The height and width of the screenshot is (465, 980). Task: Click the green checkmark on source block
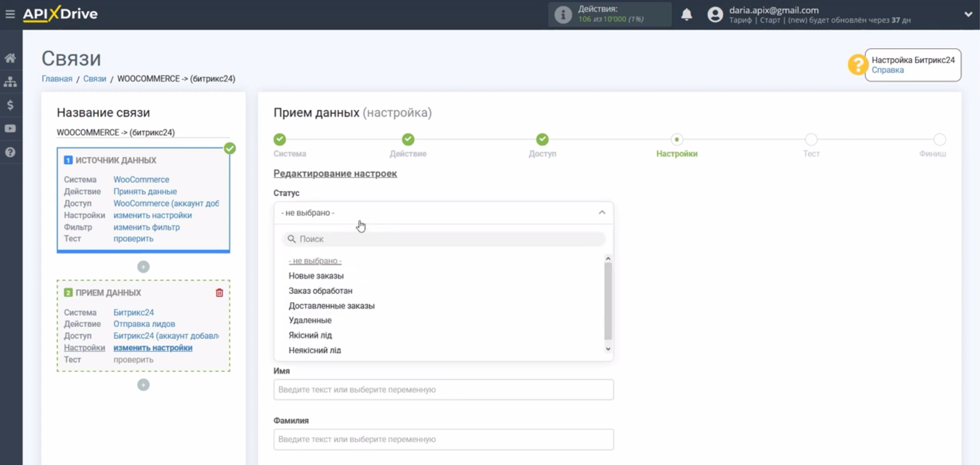point(229,149)
